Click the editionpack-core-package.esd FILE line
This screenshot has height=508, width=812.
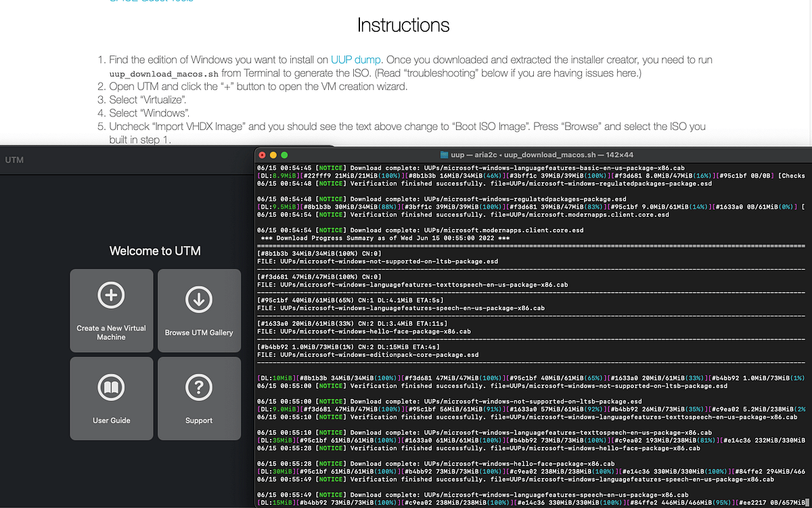368,354
